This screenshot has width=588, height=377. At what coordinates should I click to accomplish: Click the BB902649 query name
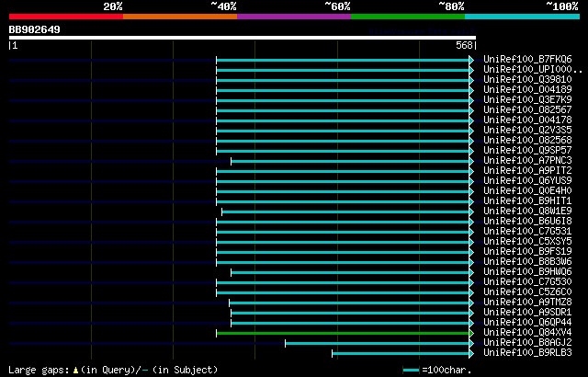(35, 29)
